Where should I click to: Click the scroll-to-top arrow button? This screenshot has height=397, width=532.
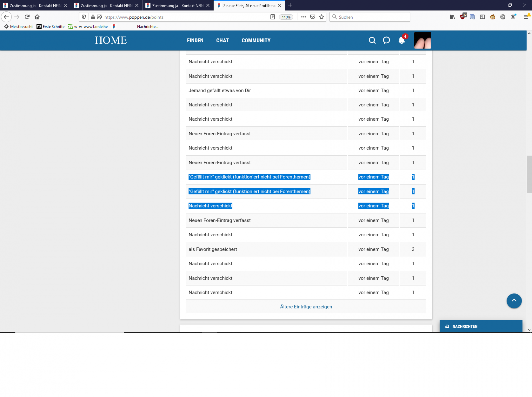coord(514,300)
